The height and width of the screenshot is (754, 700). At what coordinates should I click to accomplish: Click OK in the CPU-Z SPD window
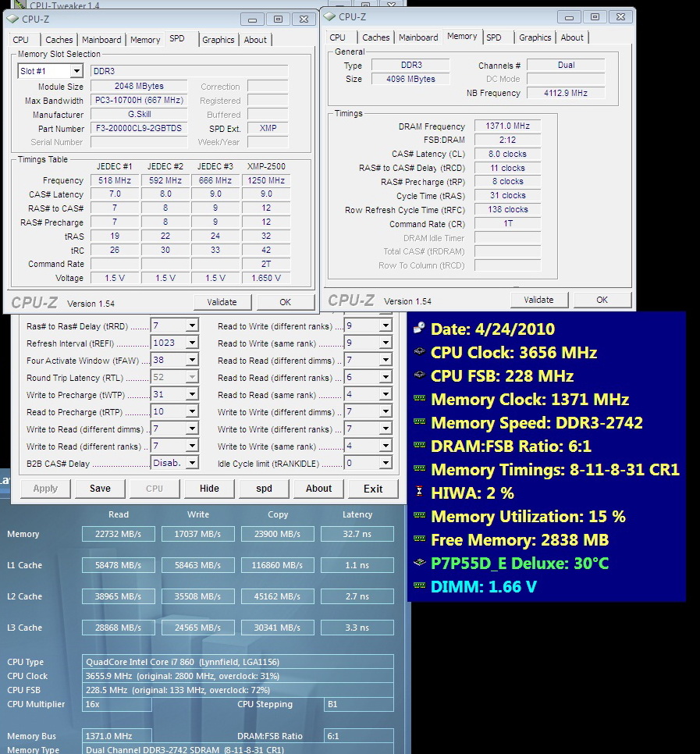[285, 303]
